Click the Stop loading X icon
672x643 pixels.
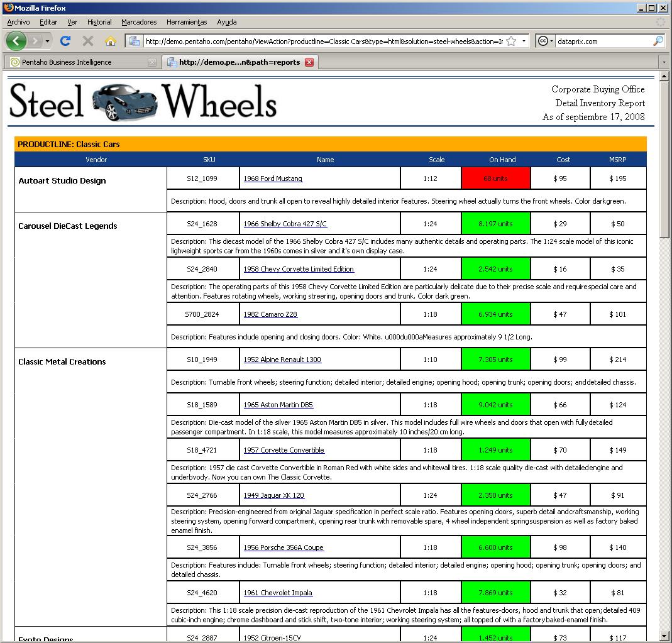click(88, 41)
